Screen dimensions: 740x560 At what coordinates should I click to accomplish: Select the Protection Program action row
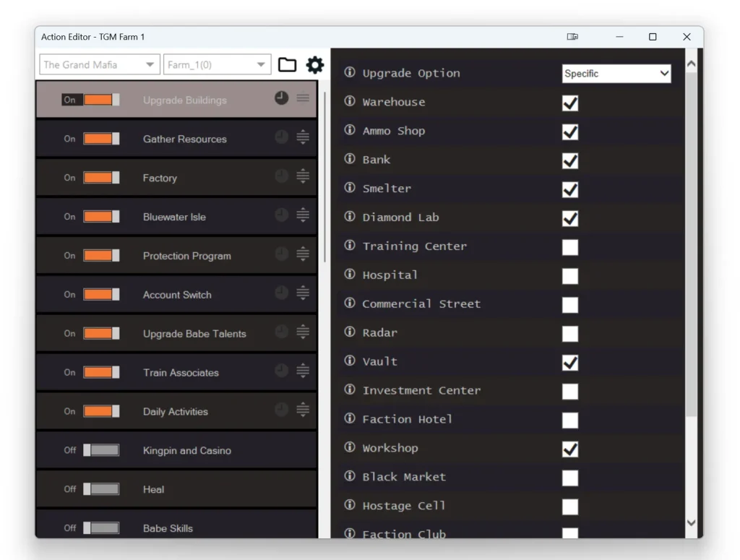(x=176, y=255)
